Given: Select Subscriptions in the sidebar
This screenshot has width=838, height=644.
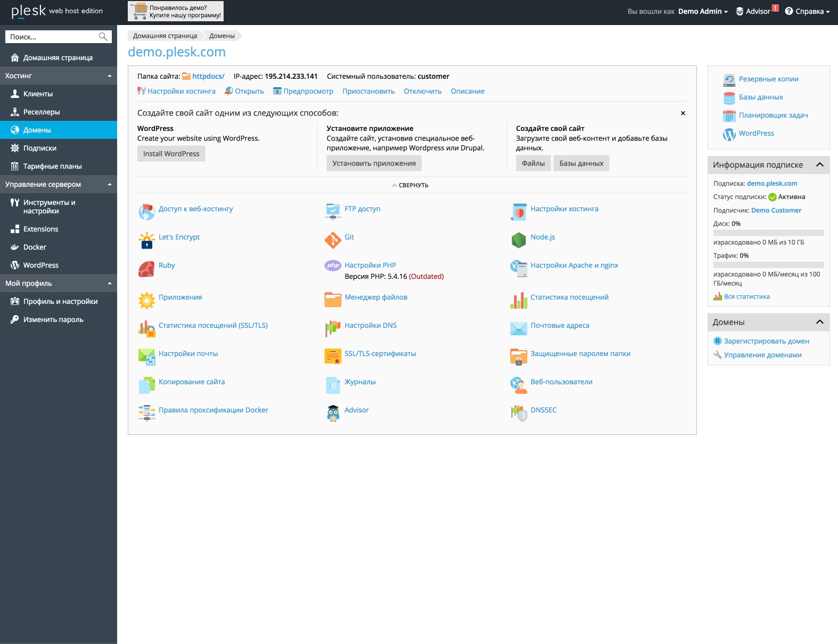Looking at the screenshot, I should coord(39,148).
